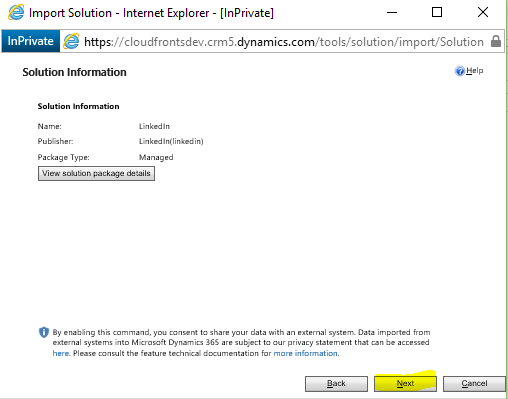Focus the address bar URL field
This screenshot has width=508, height=399.
284,42
